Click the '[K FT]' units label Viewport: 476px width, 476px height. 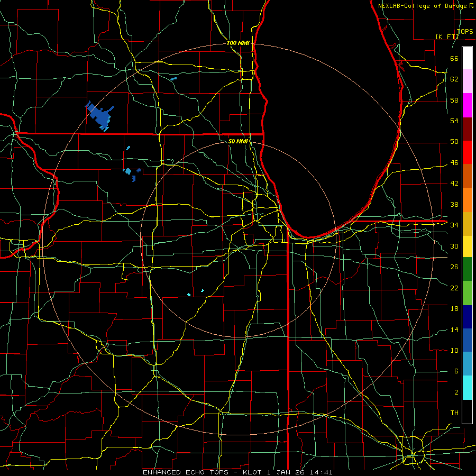click(447, 36)
